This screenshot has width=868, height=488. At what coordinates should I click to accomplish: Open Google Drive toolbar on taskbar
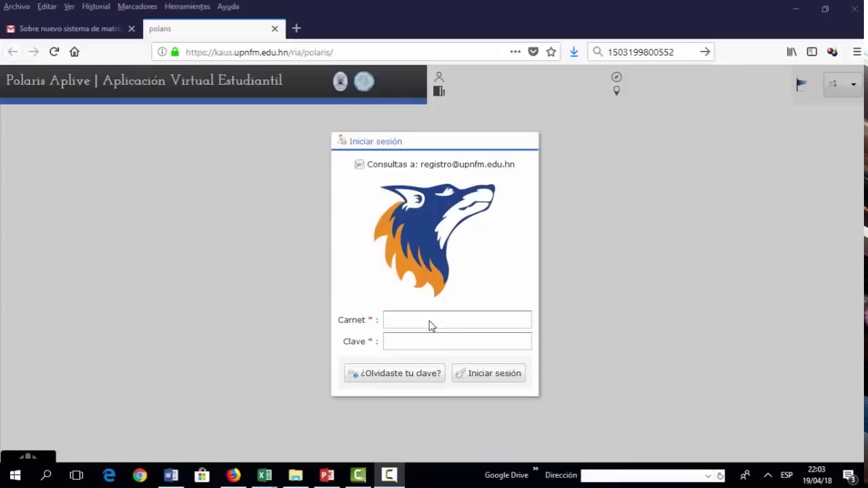click(x=506, y=475)
